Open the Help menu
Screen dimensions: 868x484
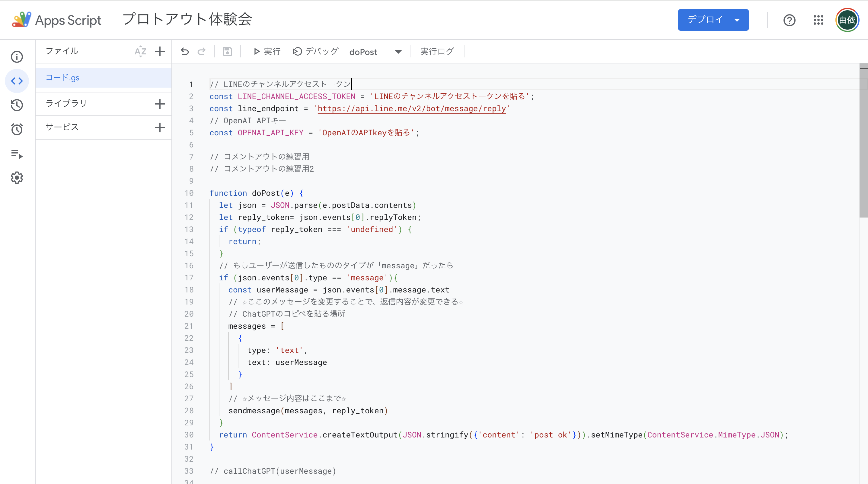tap(789, 20)
